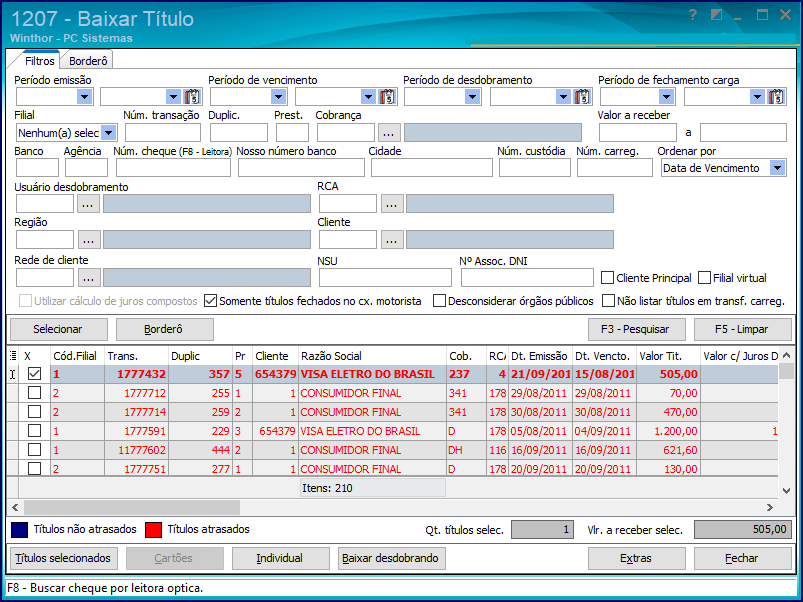The image size is (803, 602).
Task: Click the Borderô button beside Selecionar
Action: pyautogui.click(x=164, y=329)
